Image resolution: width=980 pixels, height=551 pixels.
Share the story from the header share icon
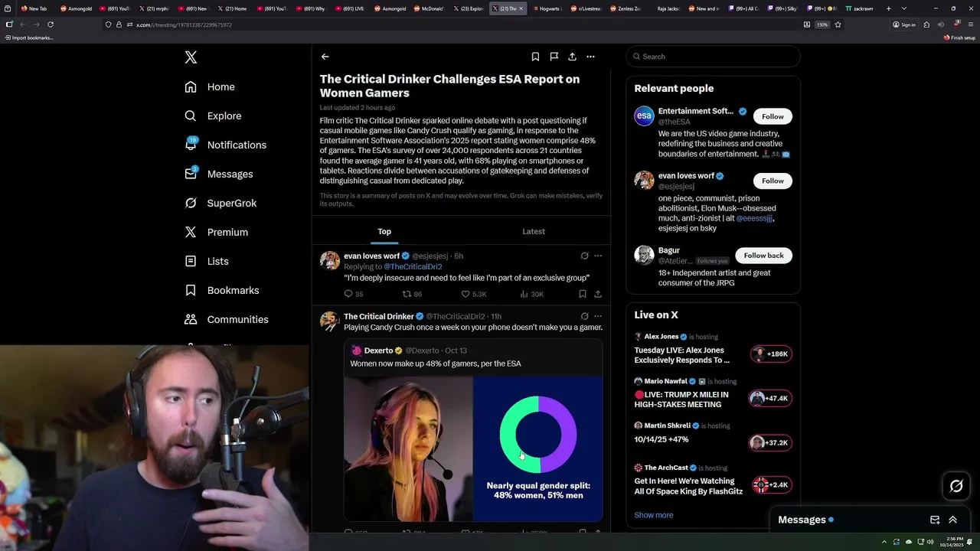pyautogui.click(x=572, y=57)
